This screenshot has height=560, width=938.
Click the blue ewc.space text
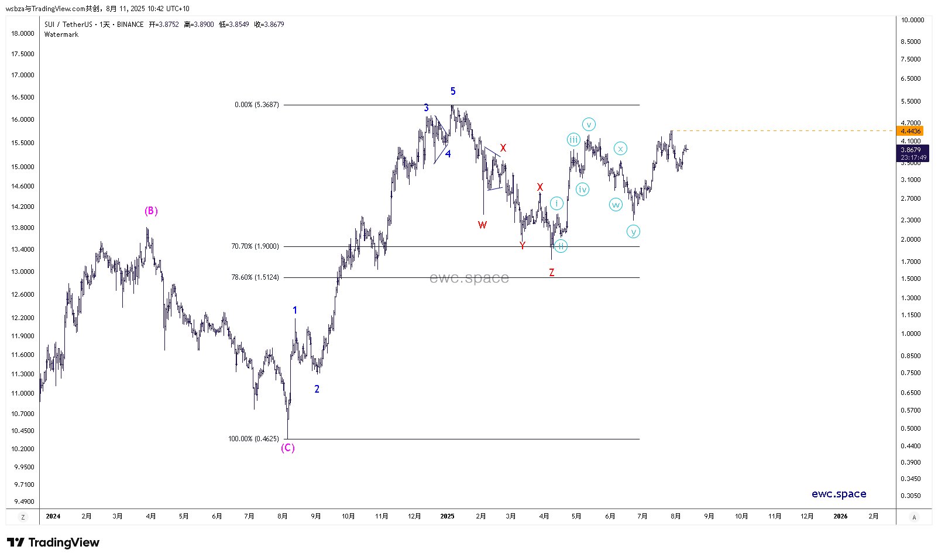coord(839,494)
